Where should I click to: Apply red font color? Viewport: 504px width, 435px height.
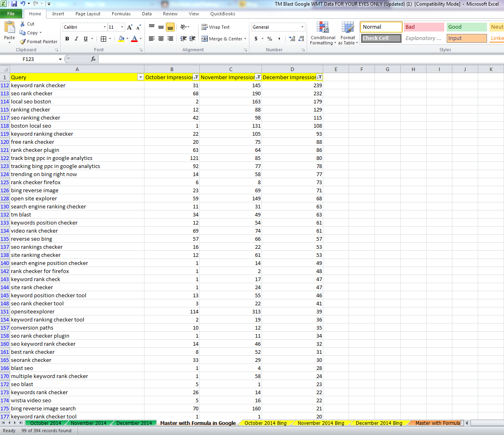[x=135, y=39]
